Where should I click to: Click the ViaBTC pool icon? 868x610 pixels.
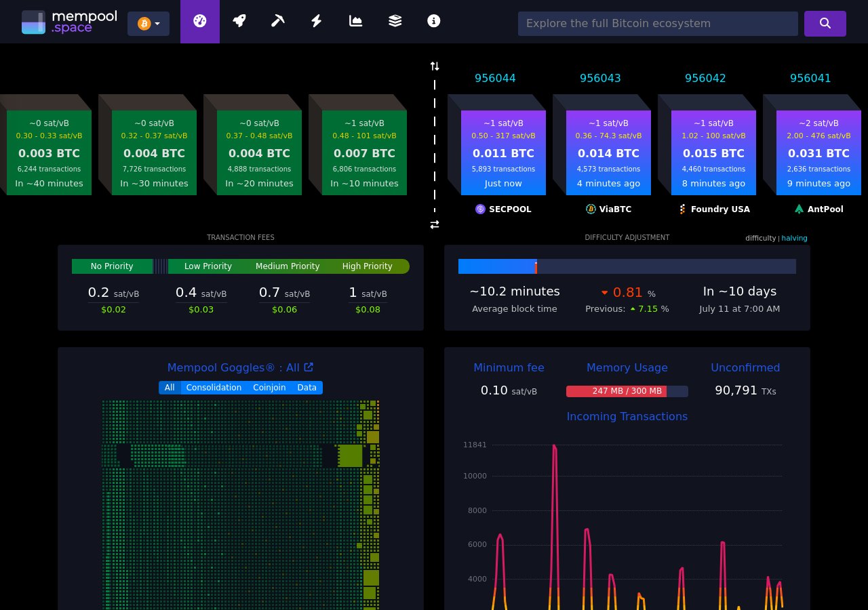pyautogui.click(x=591, y=209)
